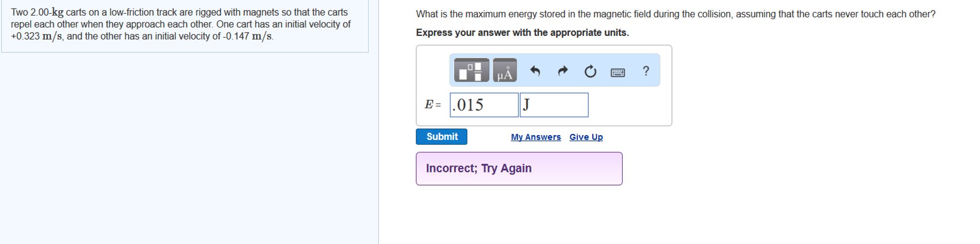Open the question mark help icon
Image resolution: width=980 pixels, height=244 pixels.
(646, 71)
